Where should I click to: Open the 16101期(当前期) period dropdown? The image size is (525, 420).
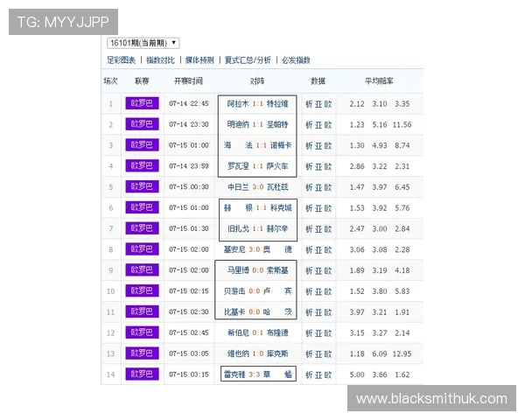point(143,43)
